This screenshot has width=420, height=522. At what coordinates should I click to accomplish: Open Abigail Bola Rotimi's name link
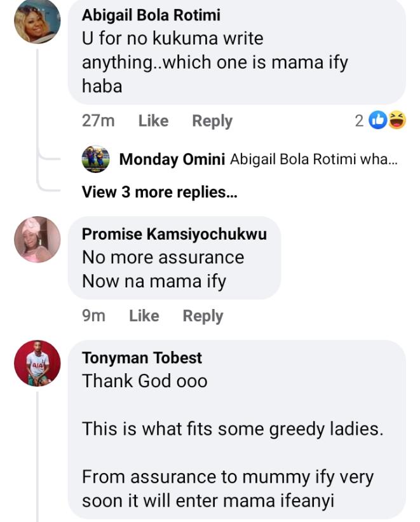pos(151,16)
